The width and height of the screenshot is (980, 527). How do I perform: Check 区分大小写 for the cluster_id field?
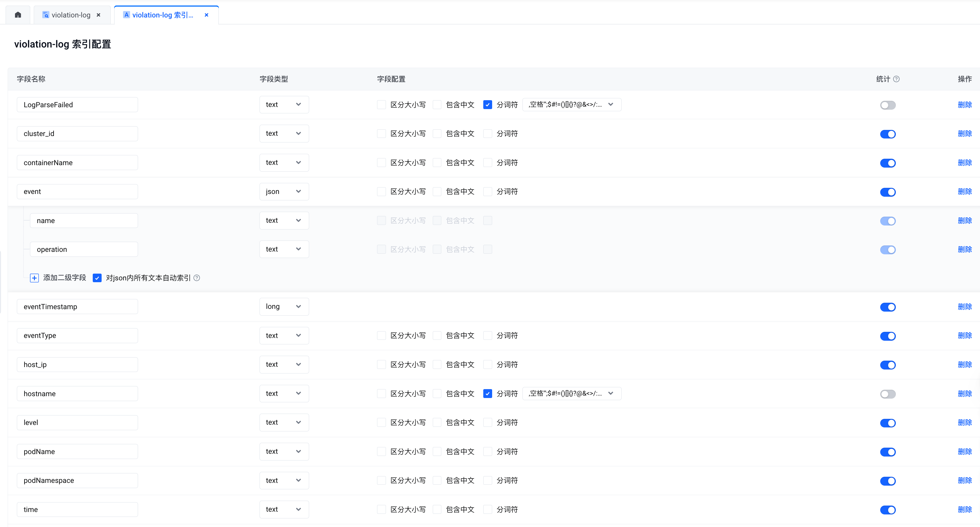coord(381,134)
